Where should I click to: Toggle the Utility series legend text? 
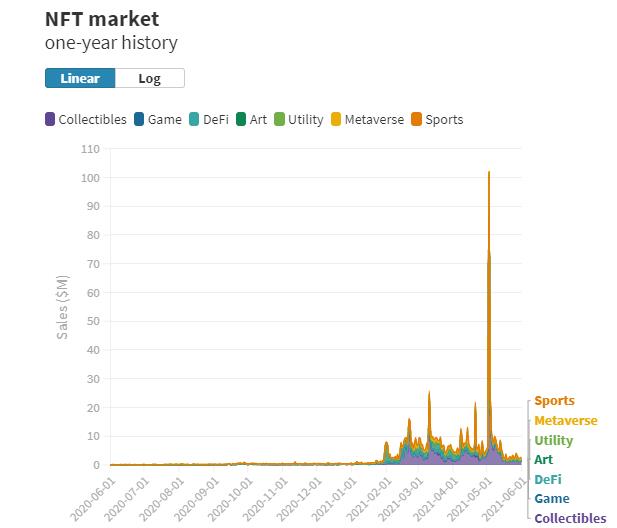click(305, 120)
